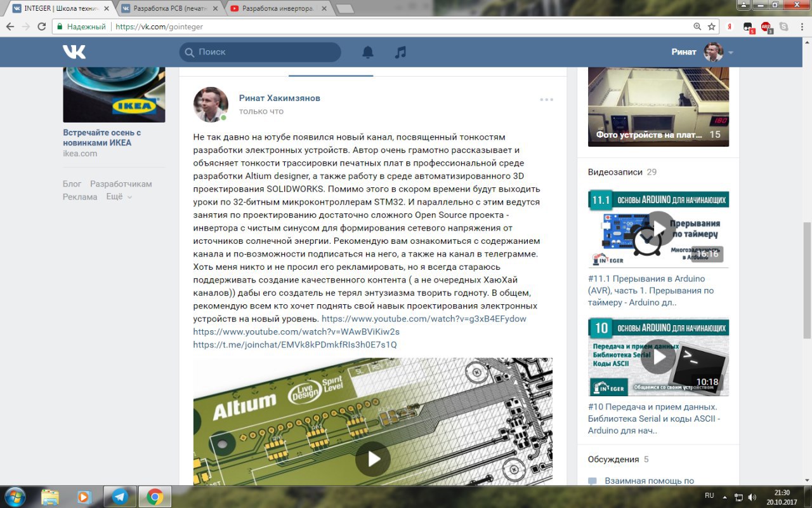Viewport: 812px width, 508px height.
Task: Open Telegram joinchat link
Action: (x=295, y=344)
